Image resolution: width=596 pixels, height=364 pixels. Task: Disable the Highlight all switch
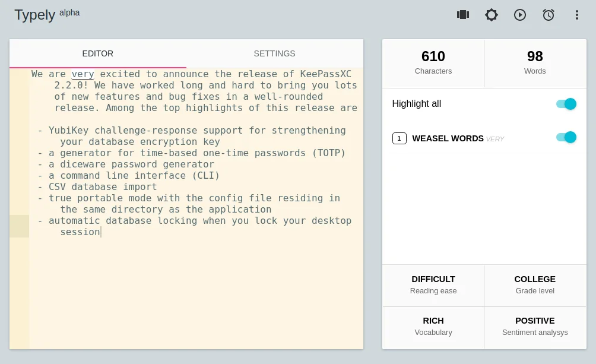[x=566, y=103]
